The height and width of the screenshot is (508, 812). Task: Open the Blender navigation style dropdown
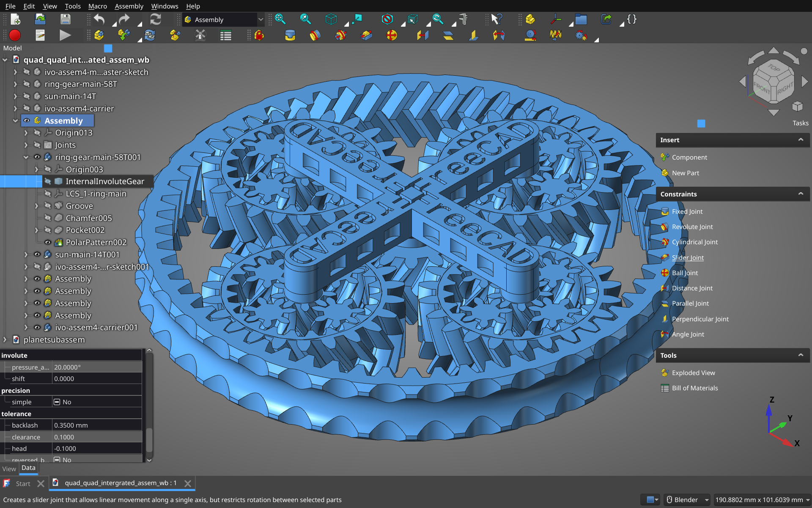[x=687, y=500]
